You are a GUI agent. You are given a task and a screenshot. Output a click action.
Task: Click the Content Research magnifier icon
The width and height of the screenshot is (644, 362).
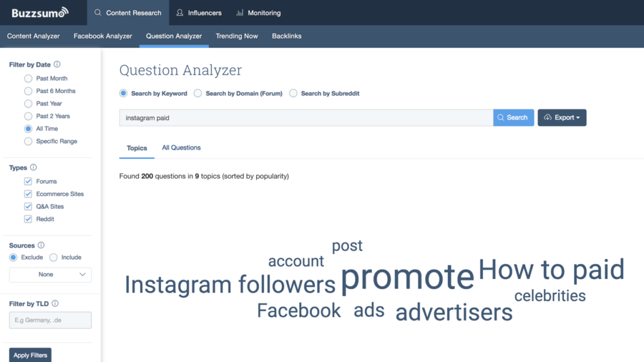[97, 13]
